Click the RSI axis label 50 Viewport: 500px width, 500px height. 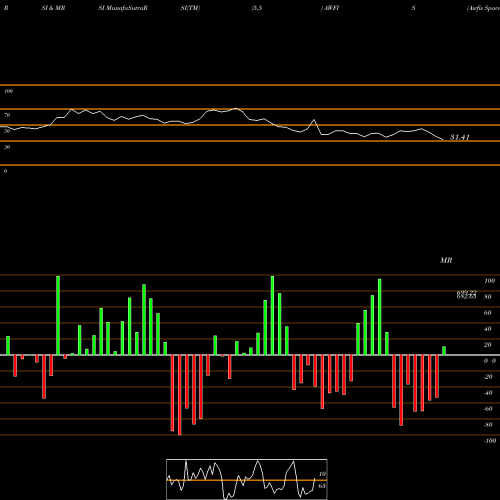[7, 131]
